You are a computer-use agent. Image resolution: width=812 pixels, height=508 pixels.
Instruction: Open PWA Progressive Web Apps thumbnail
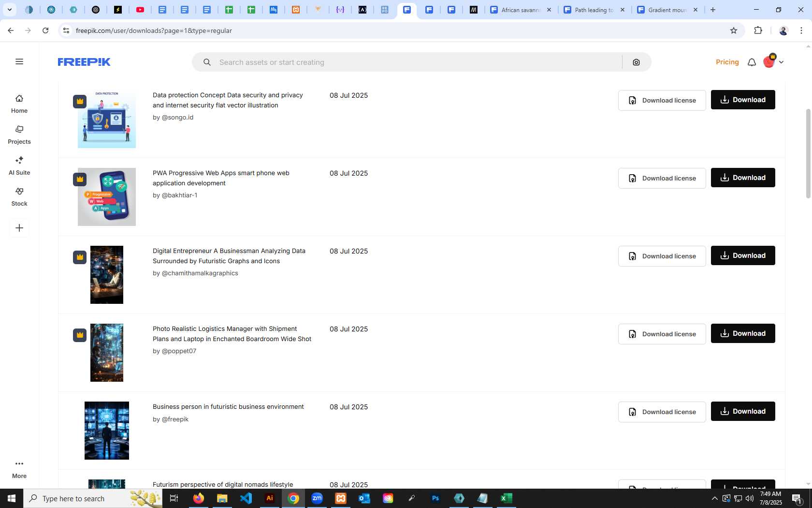(x=107, y=197)
